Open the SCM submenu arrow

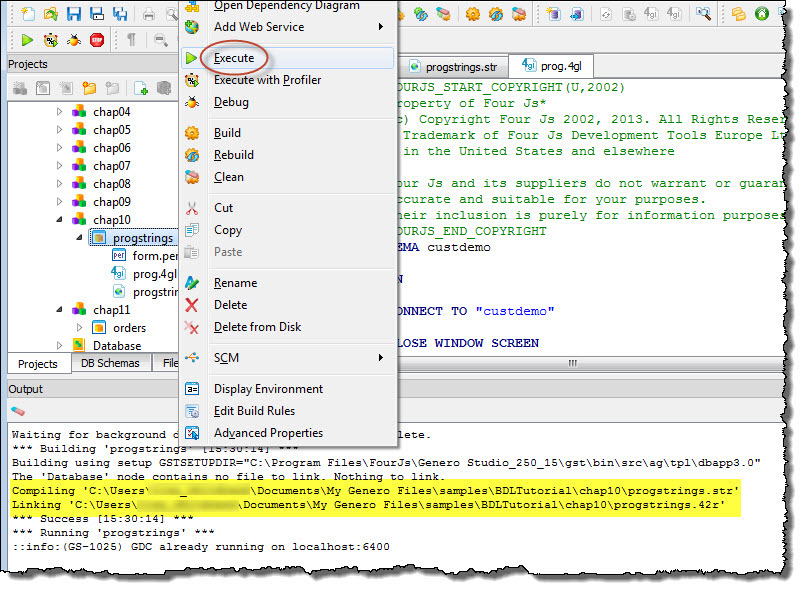point(381,358)
